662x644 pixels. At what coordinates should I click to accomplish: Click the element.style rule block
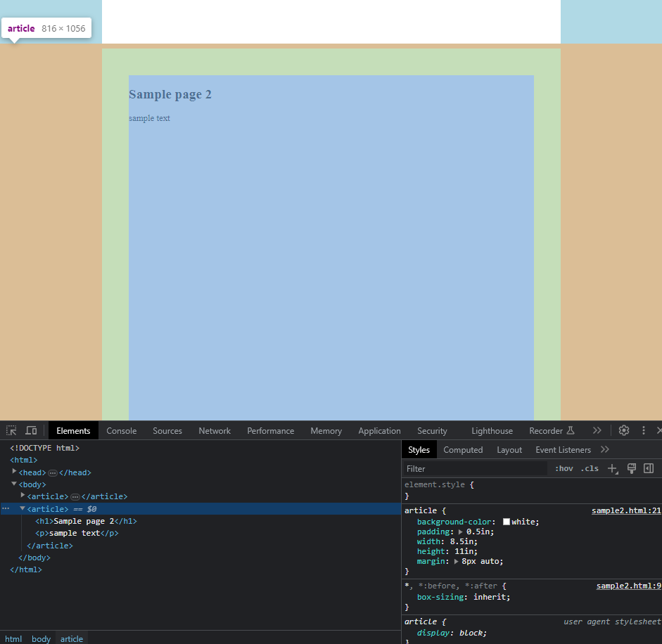tap(532, 490)
